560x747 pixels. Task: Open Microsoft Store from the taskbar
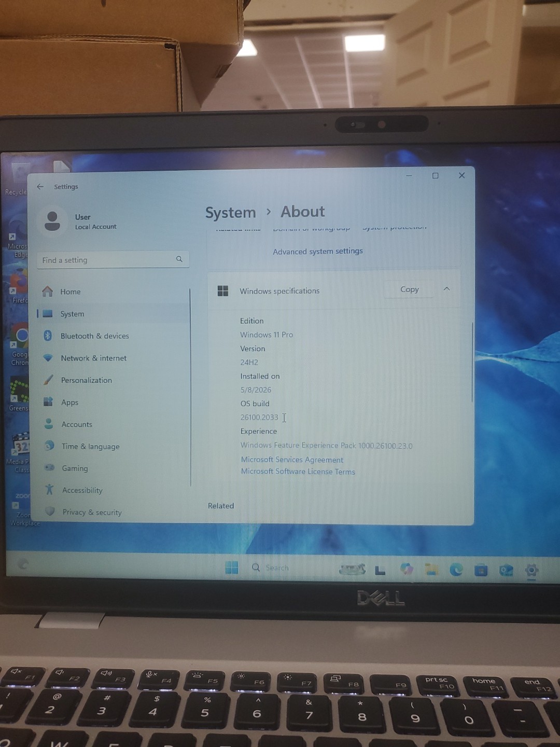click(x=481, y=571)
